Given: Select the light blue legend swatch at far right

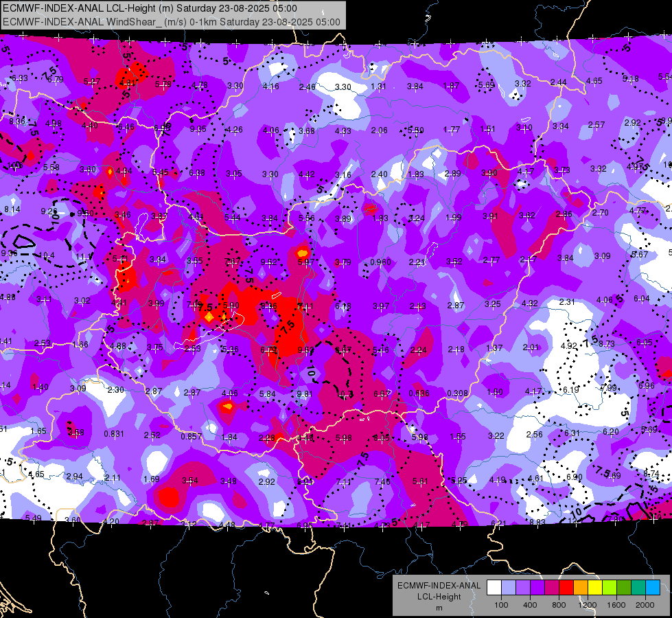Looking at the screenshot, I should (653, 588).
